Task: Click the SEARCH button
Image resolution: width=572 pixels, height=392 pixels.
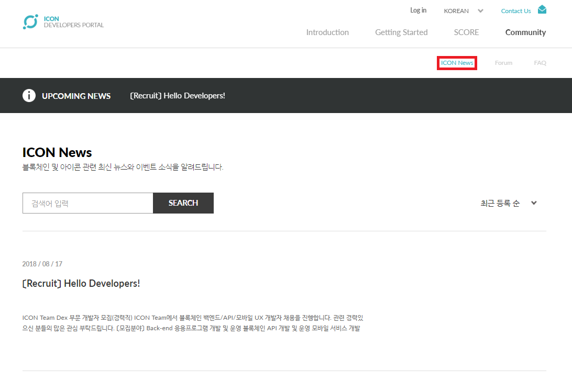Action: tap(183, 203)
